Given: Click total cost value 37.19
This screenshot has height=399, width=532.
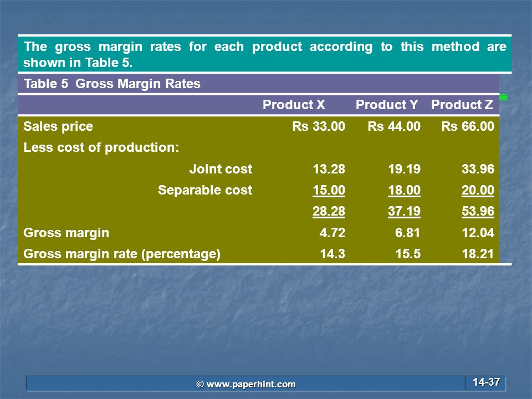Looking at the screenshot, I should [404, 211].
